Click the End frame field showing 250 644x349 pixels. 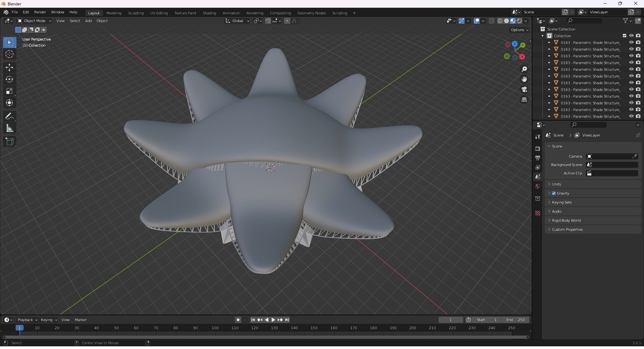[x=516, y=320]
